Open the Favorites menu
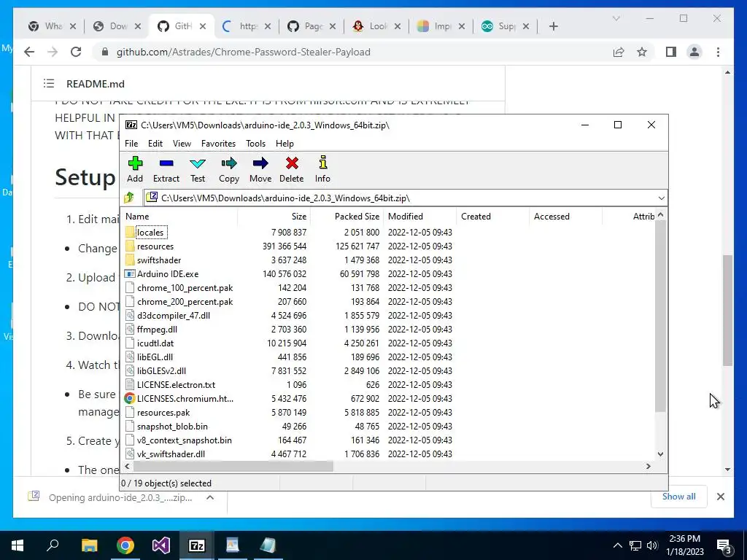This screenshot has height=560, width=747. tap(218, 144)
